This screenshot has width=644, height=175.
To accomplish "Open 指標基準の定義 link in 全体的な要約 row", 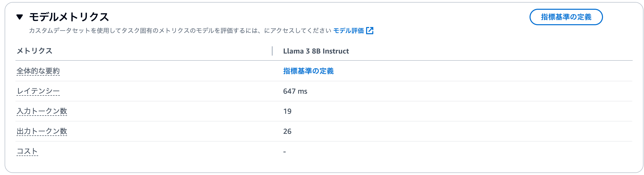I will click(x=308, y=71).
